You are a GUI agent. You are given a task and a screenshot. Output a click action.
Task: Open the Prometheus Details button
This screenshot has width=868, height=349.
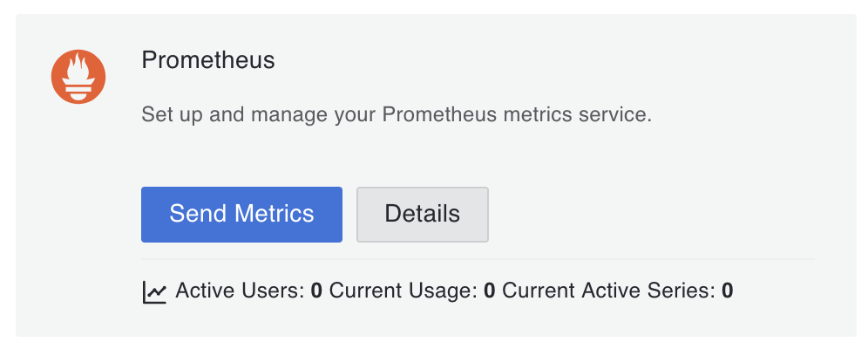click(x=423, y=215)
